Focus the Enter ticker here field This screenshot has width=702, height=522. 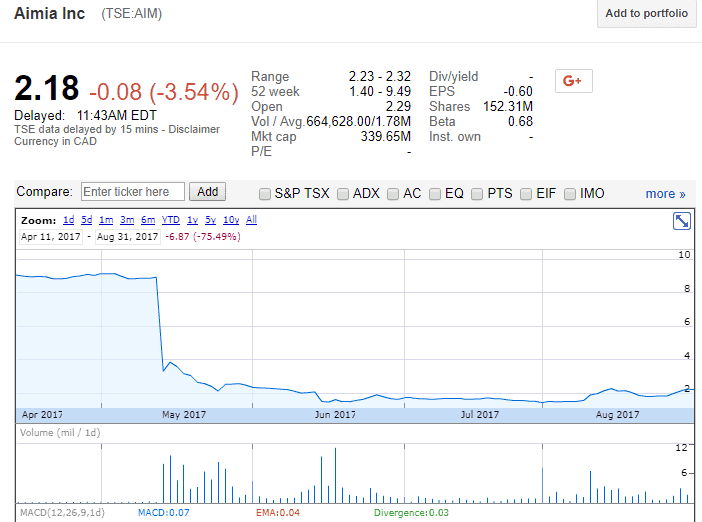point(133,192)
